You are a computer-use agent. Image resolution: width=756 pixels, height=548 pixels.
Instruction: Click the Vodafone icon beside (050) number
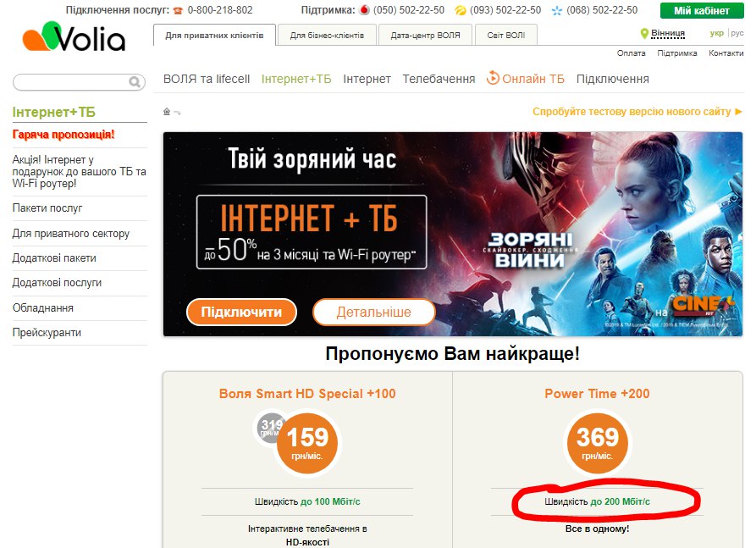click(365, 10)
